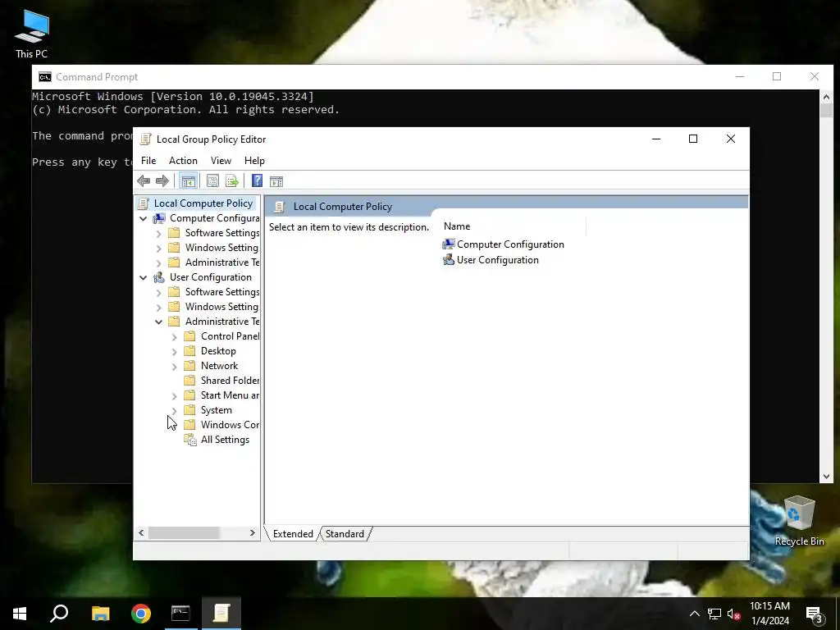The height and width of the screenshot is (630, 840).
Task: Maximize the Command Prompt window
Action: coord(777,76)
